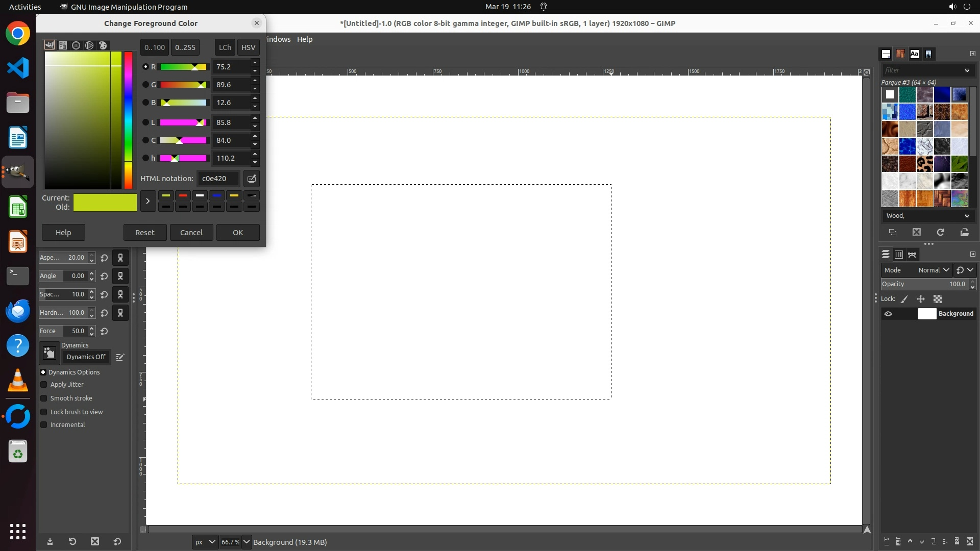Switch to the Channels tab icon
This screenshot has height=551, width=980.
coord(899,255)
